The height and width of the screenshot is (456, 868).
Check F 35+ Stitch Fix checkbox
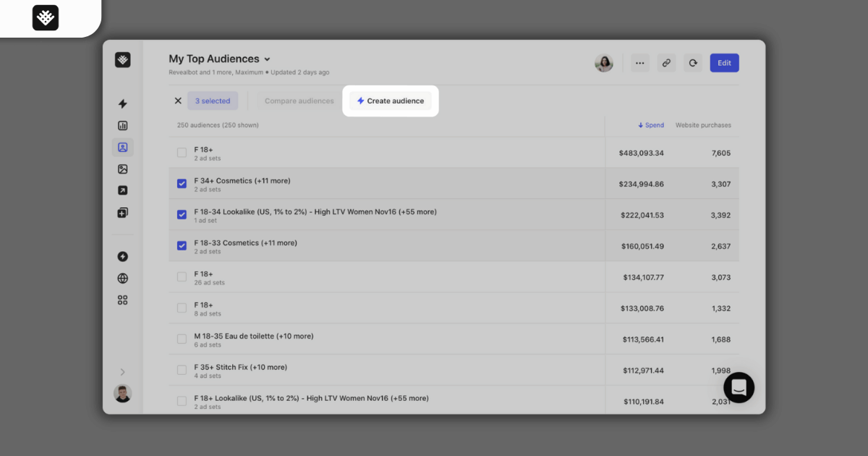point(182,371)
